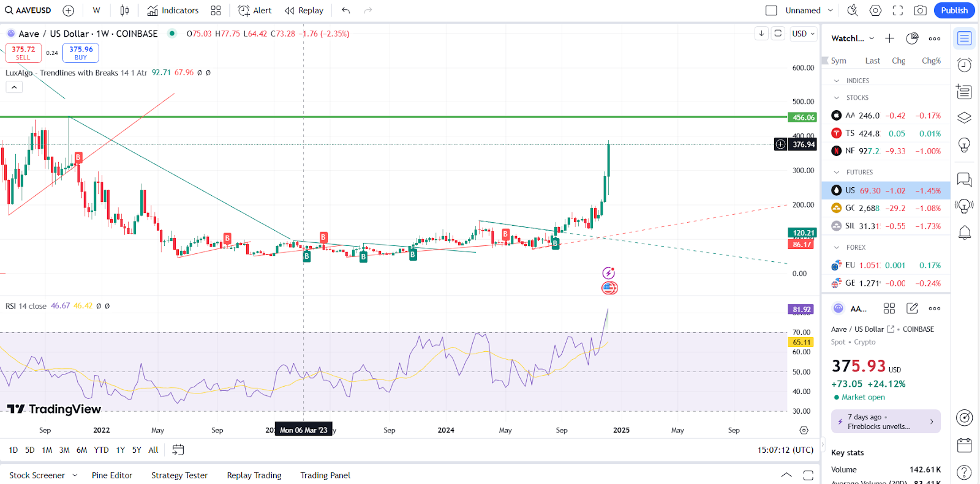The width and height of the screenshot is (980, 484).
Task: Take a chart snapshot with the camera
Action: point(920,10)
